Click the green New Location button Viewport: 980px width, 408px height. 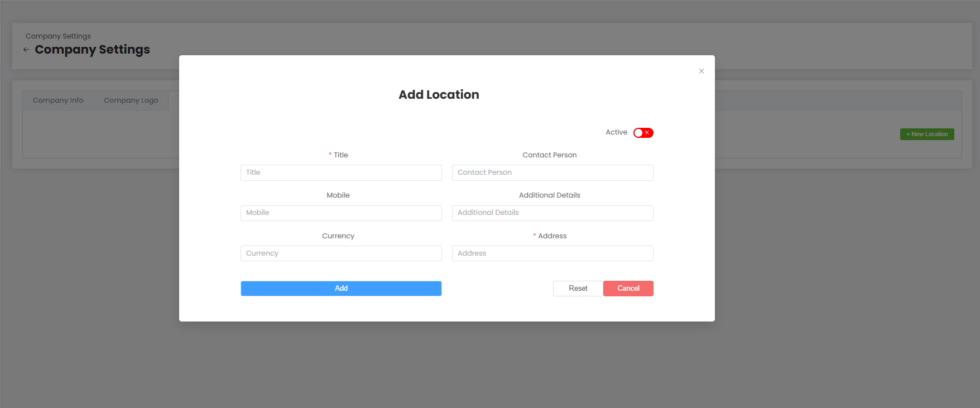pos(926,135)
